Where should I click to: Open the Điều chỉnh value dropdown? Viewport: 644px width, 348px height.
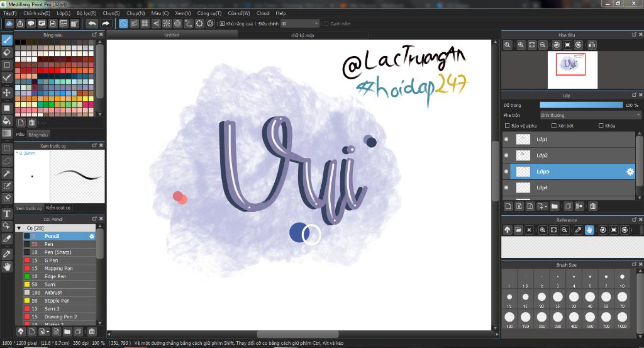300,23
